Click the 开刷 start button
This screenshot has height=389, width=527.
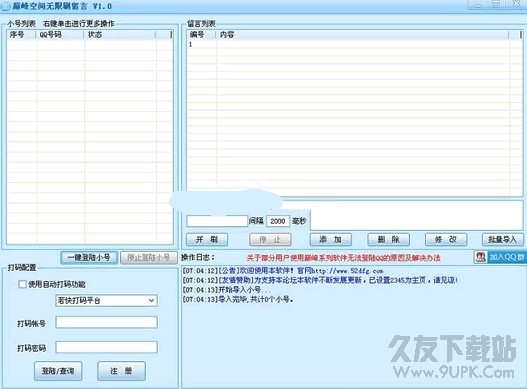207,239
